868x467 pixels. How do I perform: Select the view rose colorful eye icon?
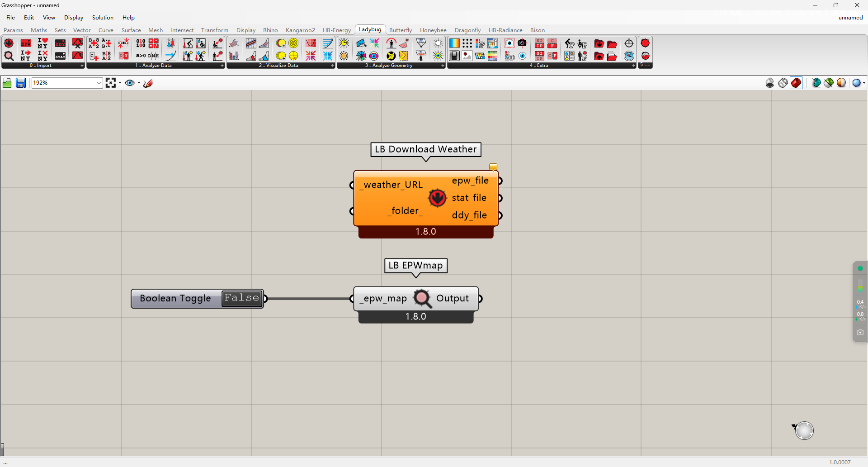(x=374, y=56)
